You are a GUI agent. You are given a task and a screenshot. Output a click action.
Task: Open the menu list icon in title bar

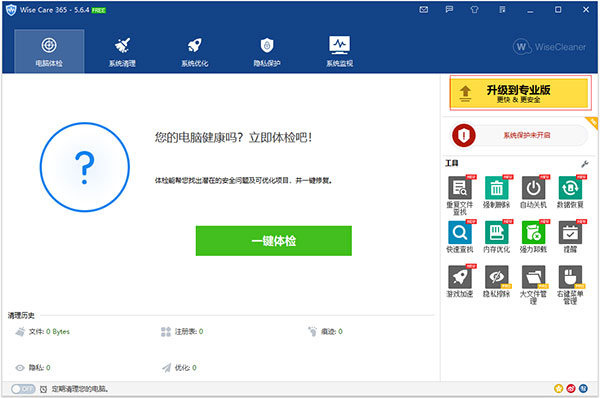502,10
